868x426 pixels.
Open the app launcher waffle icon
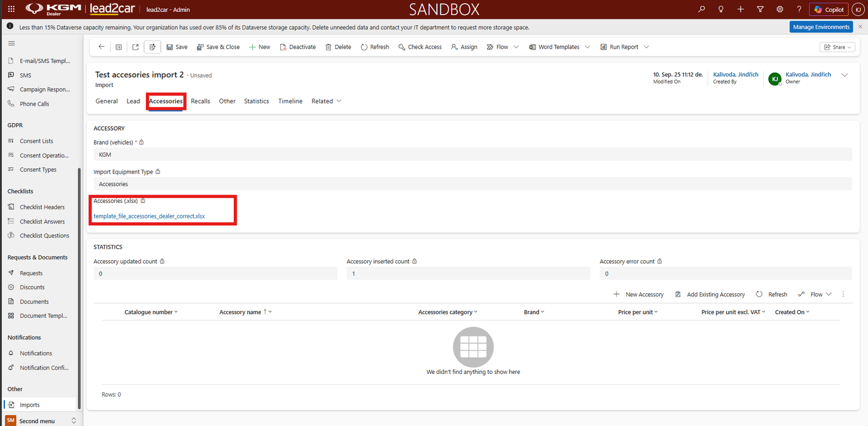[x=11, y=9]
